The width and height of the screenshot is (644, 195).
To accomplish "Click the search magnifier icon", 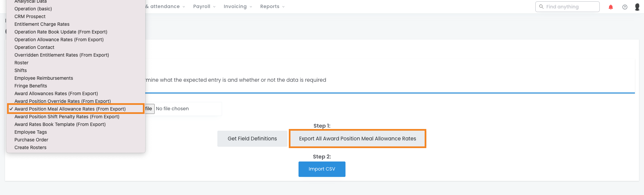I will [x=541, y=7].
